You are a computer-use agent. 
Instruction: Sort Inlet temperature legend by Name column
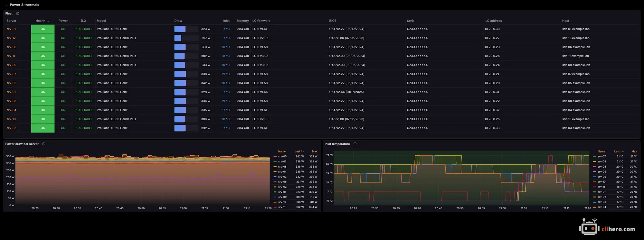click(601, 152)
